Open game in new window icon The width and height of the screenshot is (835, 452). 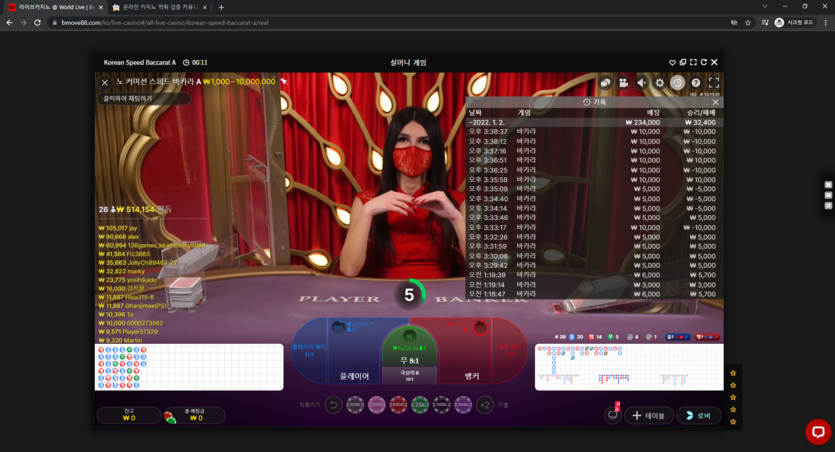[x=683, y=62]
